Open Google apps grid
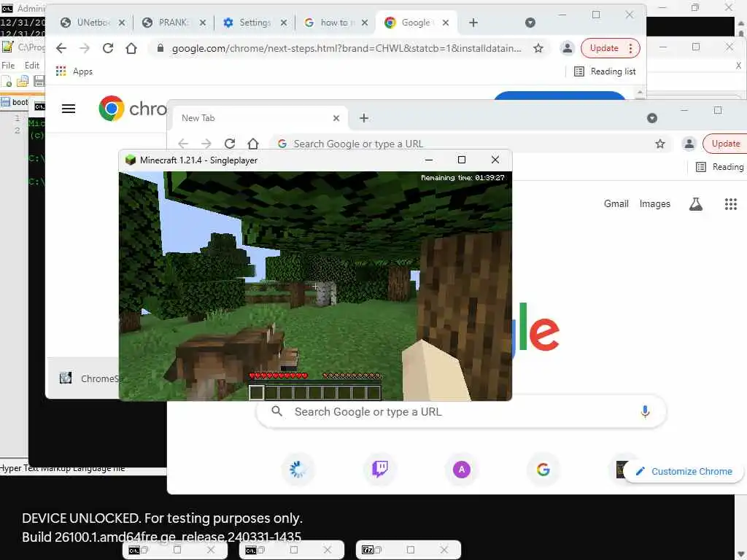The image size is (747, 560). [731, 204]
